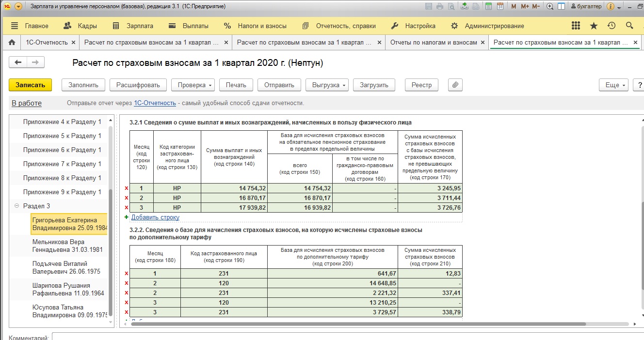Click the M+ memory add button
Viewport: 644px width, 340px height.
click(x=525, y=7)
